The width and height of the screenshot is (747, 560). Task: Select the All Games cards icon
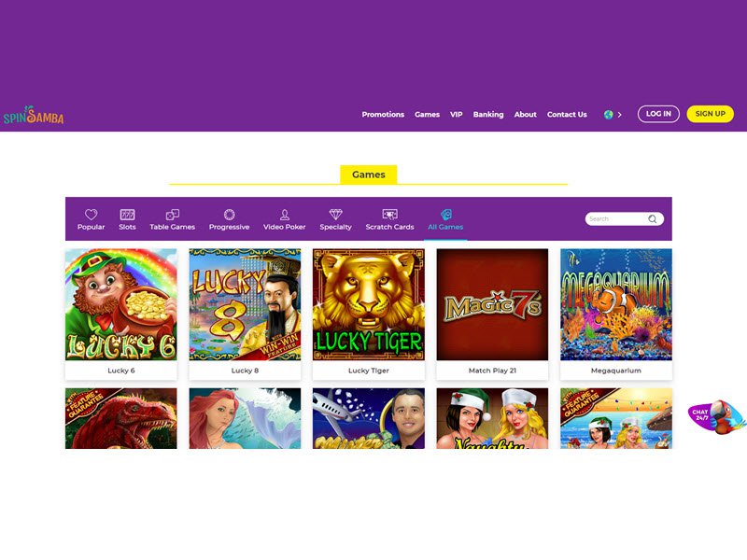446,215
